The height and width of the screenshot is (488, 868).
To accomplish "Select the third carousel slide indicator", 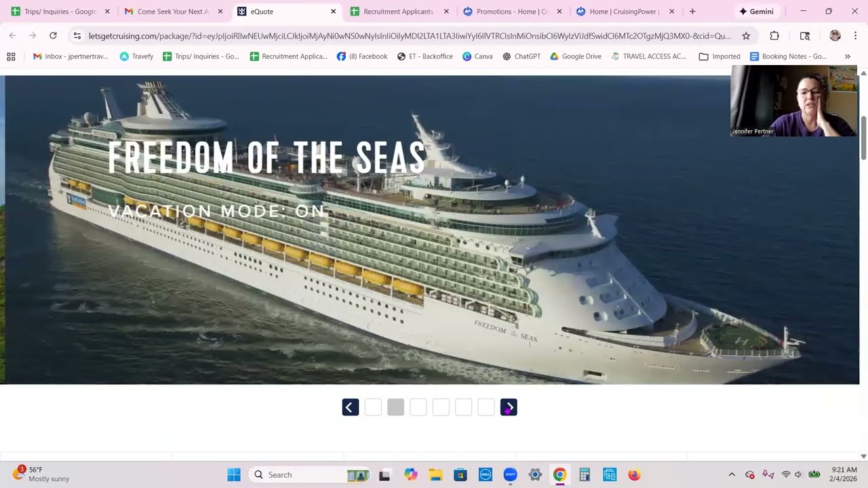I will coord(418,407).
